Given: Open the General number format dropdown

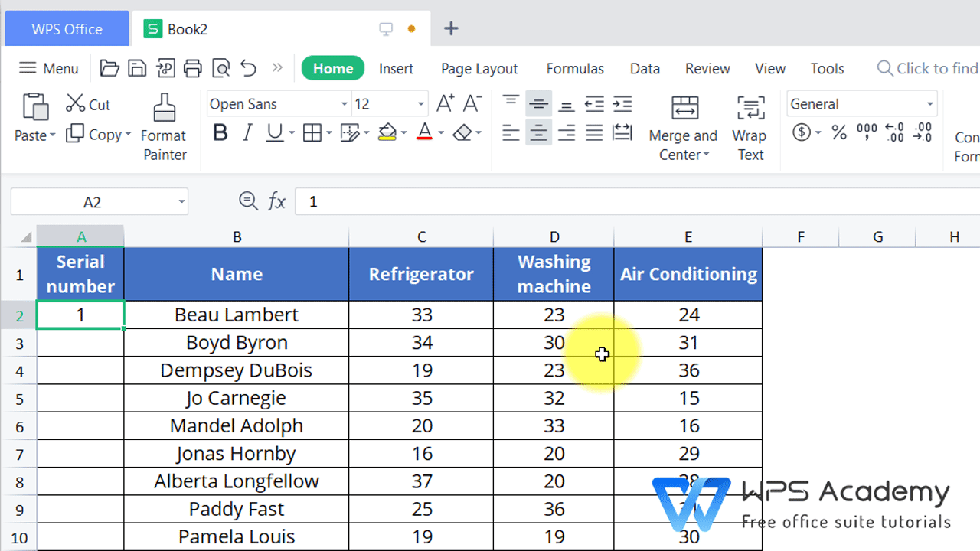Looking at the screenshot, I should point(930,104).
